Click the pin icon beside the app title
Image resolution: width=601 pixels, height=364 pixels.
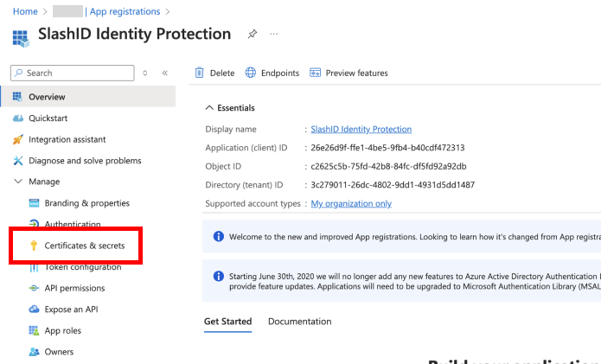click(253, 35)
